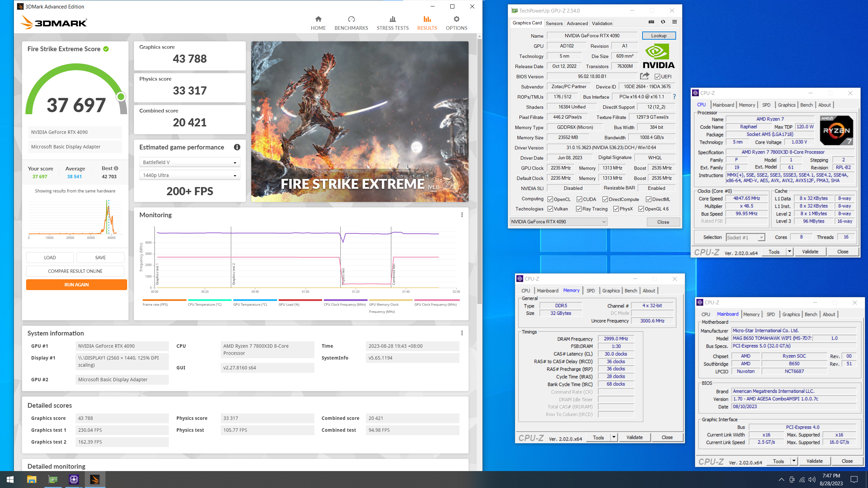Click the Ryzen 7 logo in CPU-Z

[x=836, y=130]
